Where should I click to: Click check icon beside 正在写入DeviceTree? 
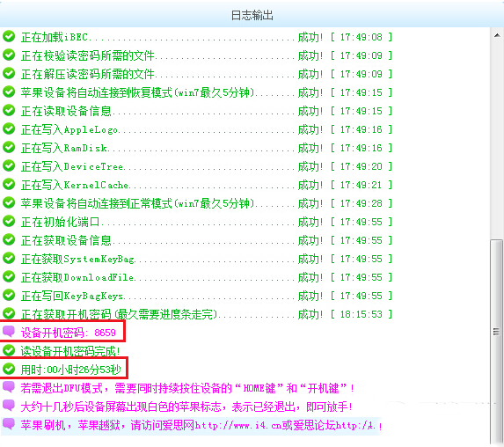pyautogui.click(x=9, y=166)
